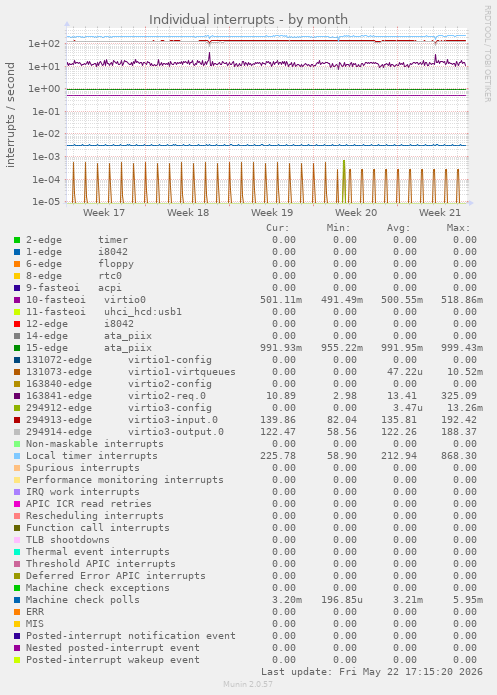Click the Week 17 x-axis label

coord(104,213)
